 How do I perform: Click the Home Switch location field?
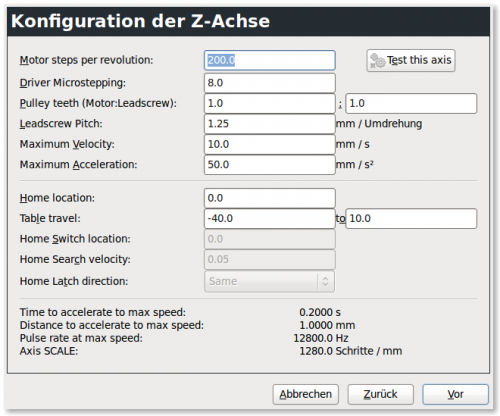click(270, 239)
